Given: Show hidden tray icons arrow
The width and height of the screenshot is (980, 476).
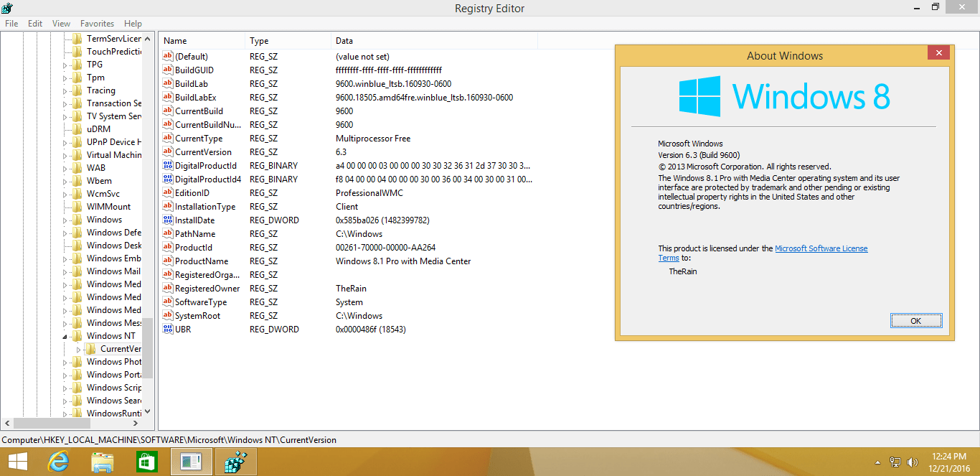Looking at the screenshot, I should (878, 462).
